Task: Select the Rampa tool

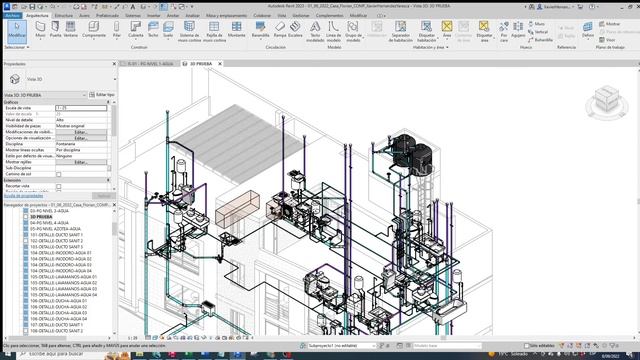Action: (280, 29)
